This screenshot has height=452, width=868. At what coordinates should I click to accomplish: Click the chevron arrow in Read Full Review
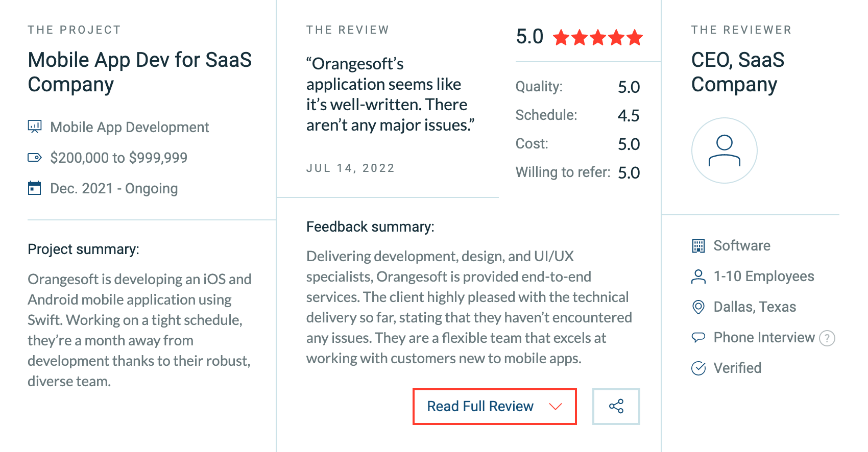coord(556,407)
